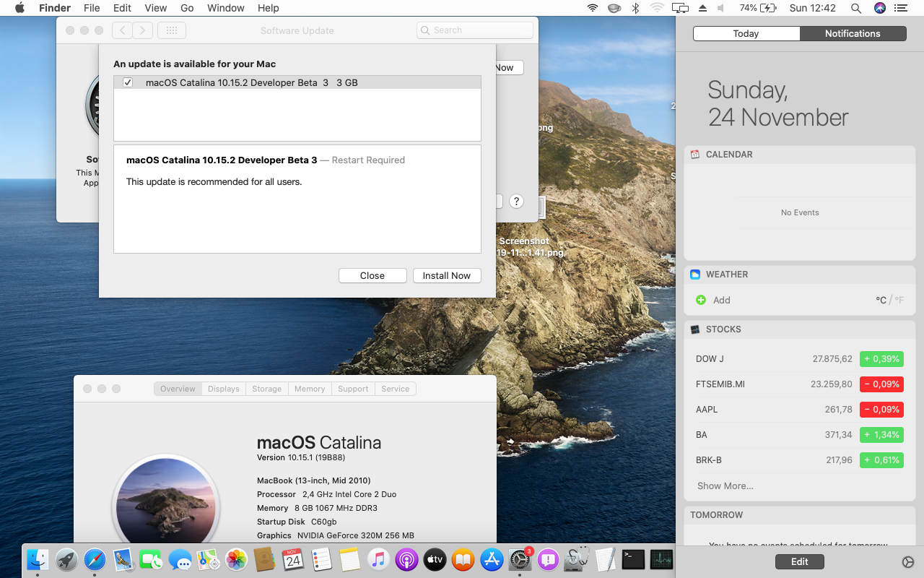Switch to Notifications view
The height and width of the screenshot is (578, 924).
853,33
